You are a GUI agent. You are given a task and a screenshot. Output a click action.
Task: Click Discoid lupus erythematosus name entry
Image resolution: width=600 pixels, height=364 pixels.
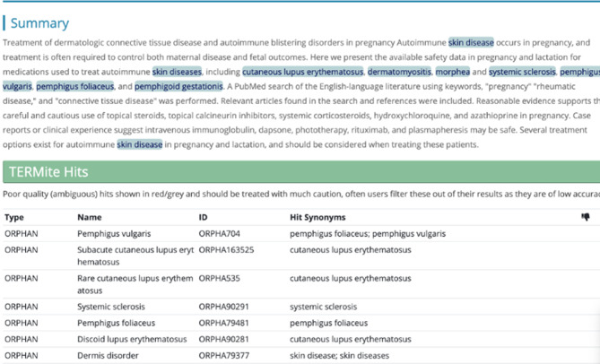point(132,339)
